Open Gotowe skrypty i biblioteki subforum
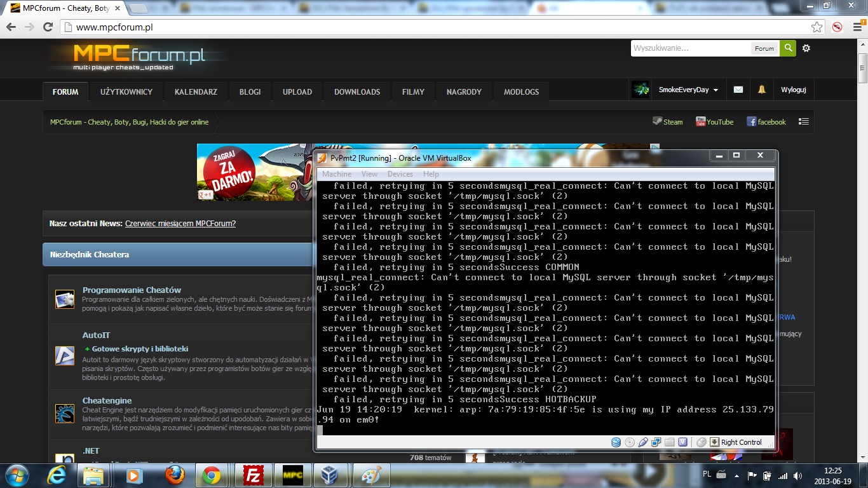Screen dimensions: 868x488 (x=140, y=349)
